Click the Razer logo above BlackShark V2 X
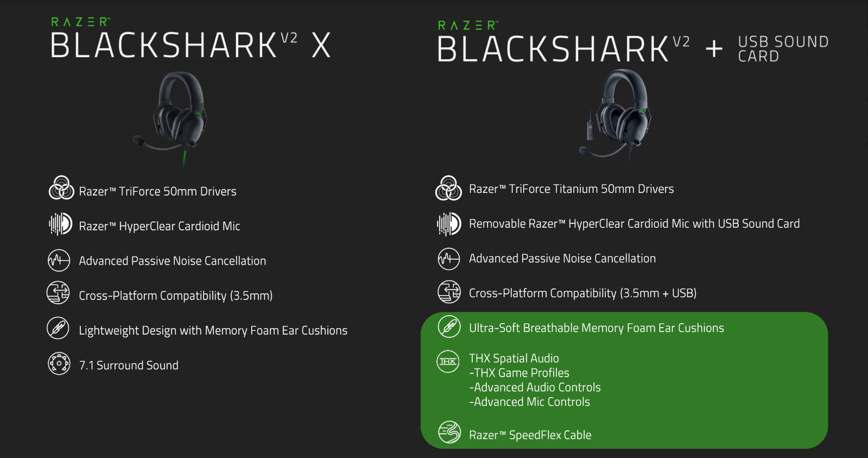The width and height of the screenshot is (868, 458). click(x=81, y=22)
